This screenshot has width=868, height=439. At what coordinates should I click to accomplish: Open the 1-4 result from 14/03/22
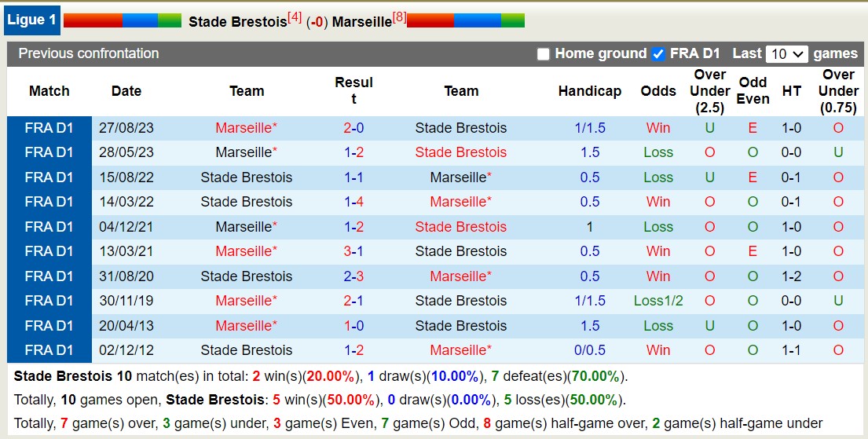(353, 202)
